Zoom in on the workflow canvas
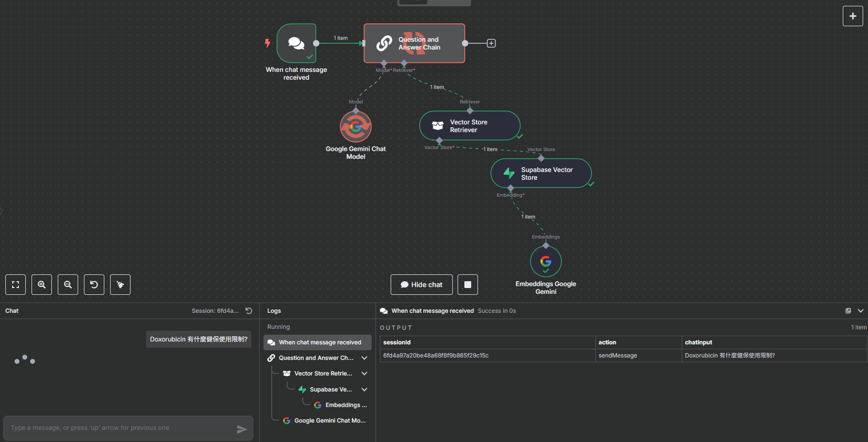The image size is (868, 442). pyautogui.click(x=42, y=285)
